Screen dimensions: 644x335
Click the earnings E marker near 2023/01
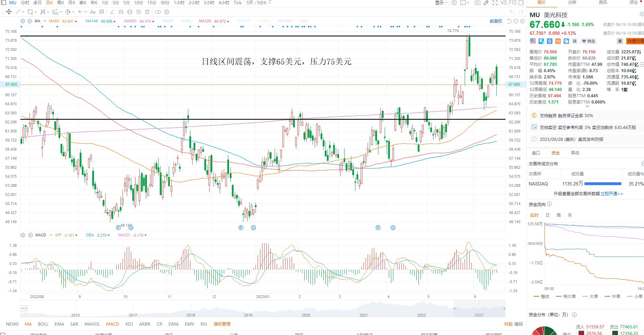241,228
